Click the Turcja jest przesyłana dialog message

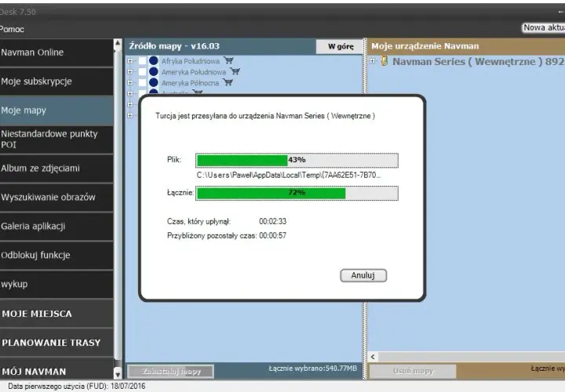[265, 116]
